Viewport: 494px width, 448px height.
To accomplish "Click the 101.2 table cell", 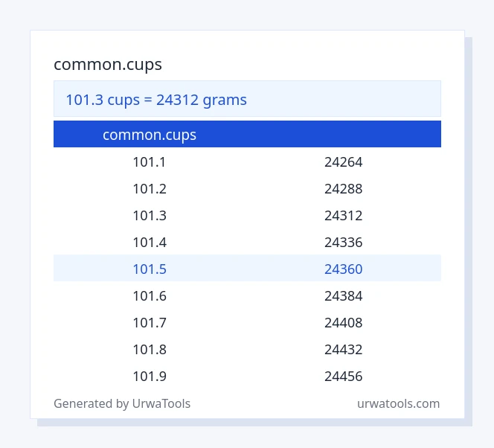I will [x=150, y=189].
